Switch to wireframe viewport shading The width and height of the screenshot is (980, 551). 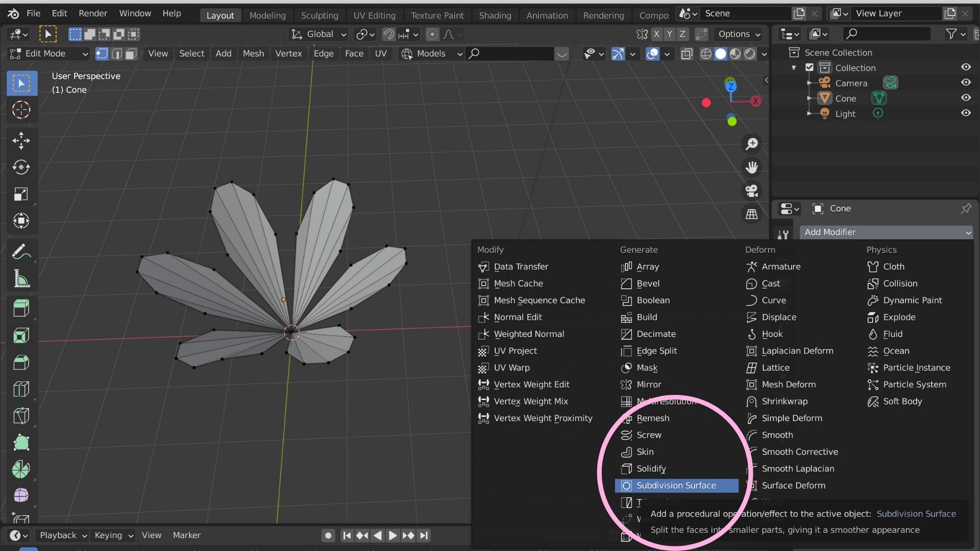coord(706,54)
